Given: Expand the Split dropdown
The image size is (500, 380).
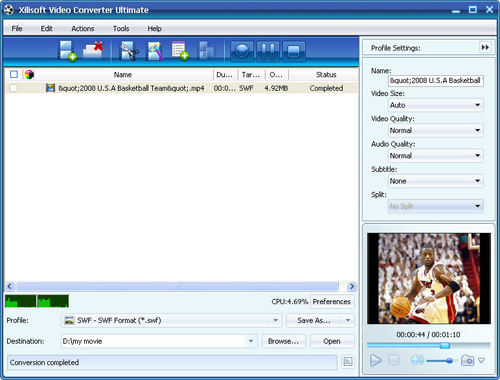Looking at the screenshot, I should coord(477,206).
